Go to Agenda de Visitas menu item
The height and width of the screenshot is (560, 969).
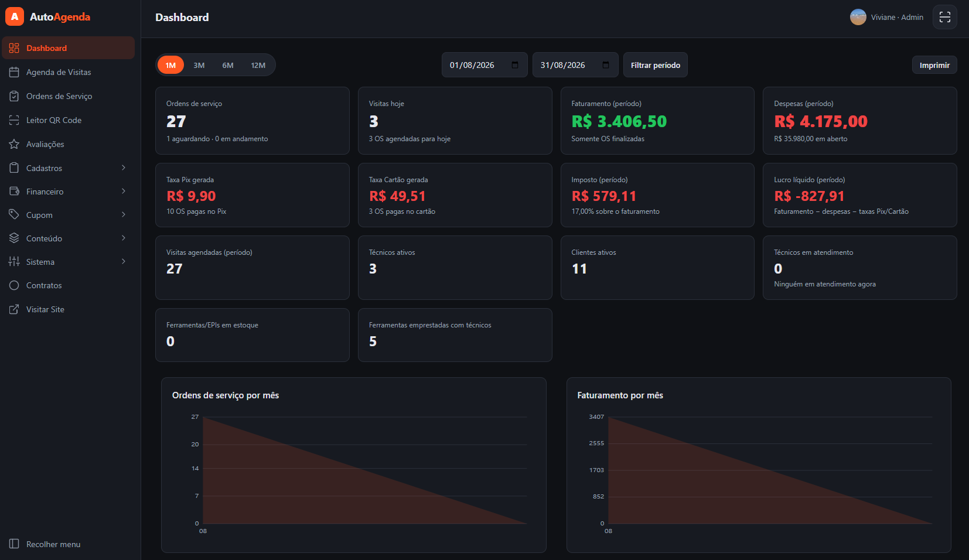coord(69,72)
